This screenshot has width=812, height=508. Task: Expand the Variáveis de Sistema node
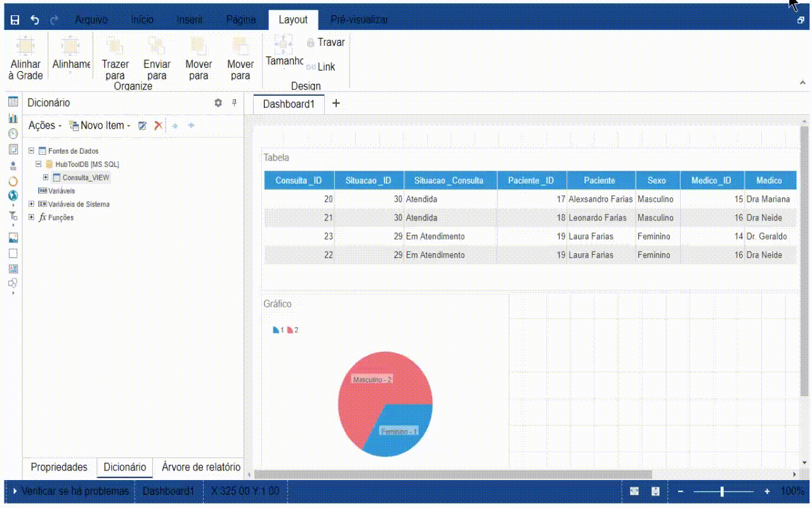coord(32,204)
